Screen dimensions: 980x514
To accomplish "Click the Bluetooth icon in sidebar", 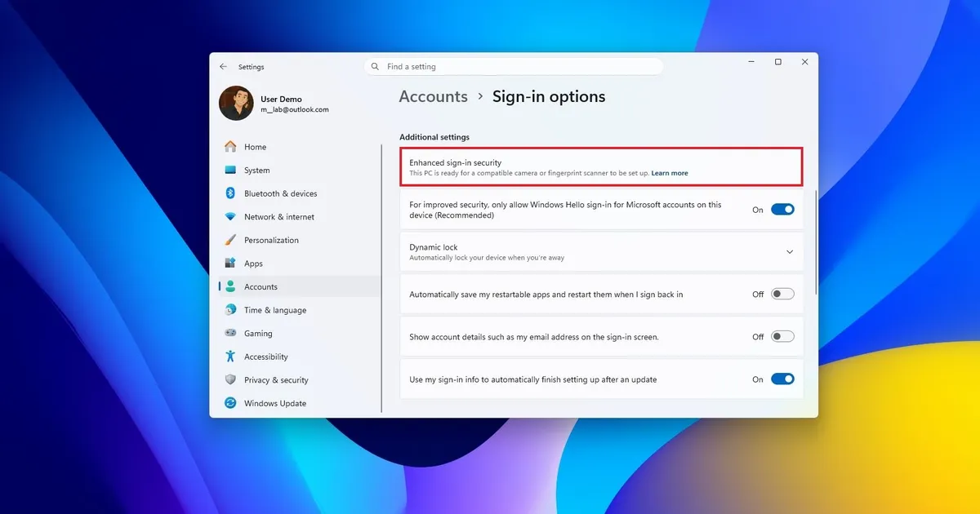I will tap(230, 193).
